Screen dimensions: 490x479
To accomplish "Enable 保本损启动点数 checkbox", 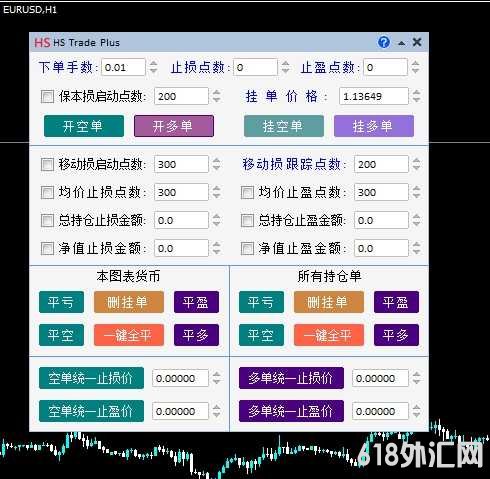I will (x=47, y=97).
